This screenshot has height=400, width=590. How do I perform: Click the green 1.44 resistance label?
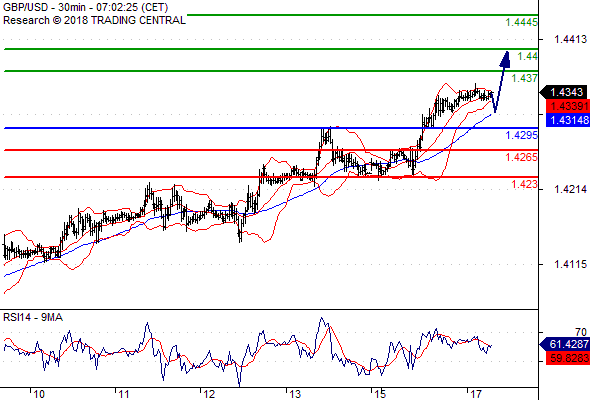point(528,56)
